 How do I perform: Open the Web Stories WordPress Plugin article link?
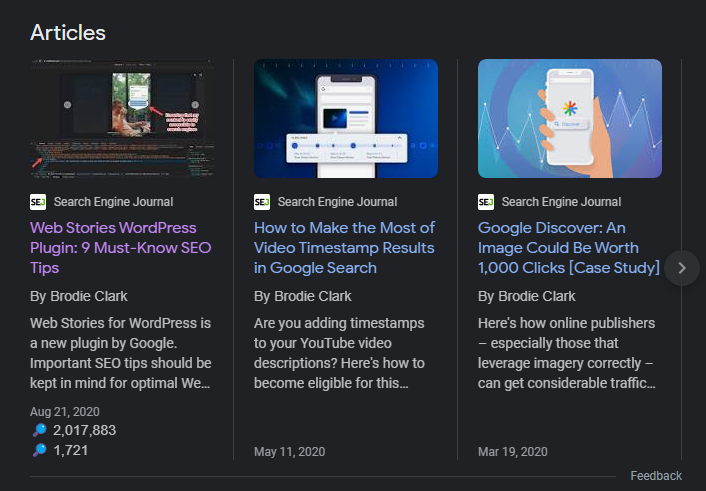click(x=120, y=248)
